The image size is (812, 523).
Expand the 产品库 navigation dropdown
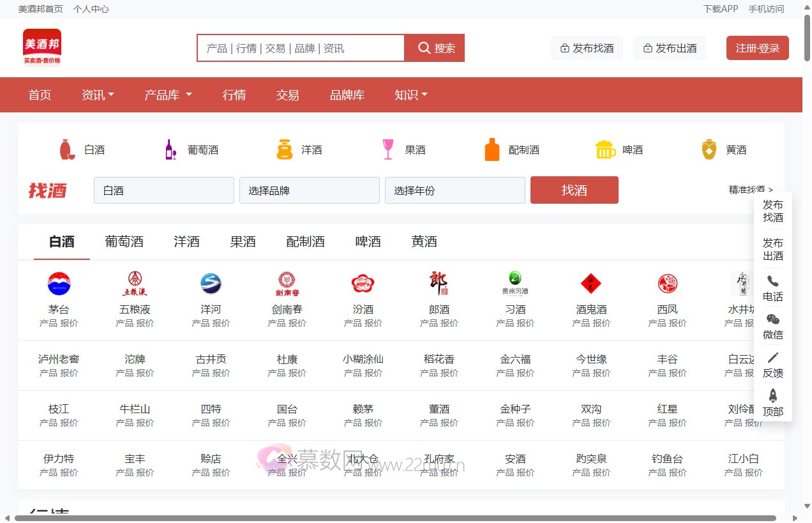click(x=168, y=95)
